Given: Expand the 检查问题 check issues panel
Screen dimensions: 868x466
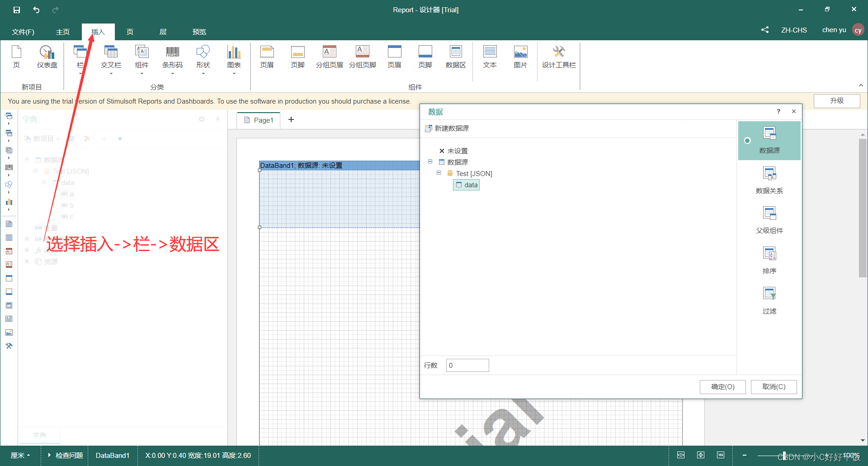Looking at the screenshot, I should (x=66, y=456).
